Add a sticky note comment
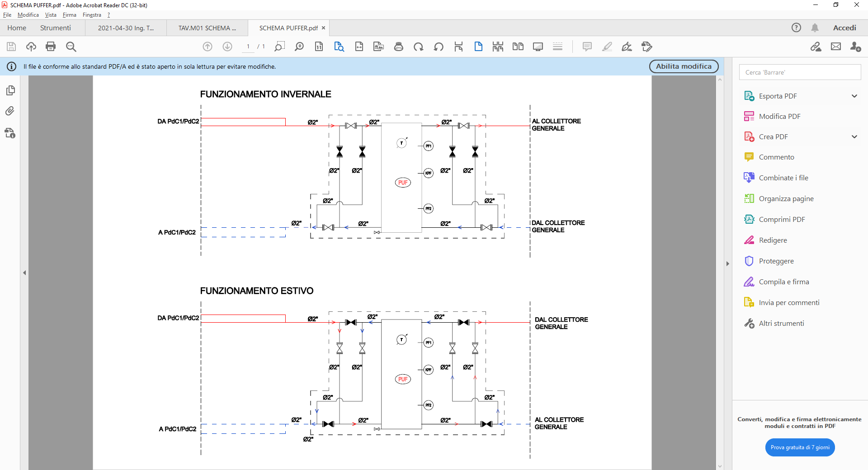 point(587,47)
